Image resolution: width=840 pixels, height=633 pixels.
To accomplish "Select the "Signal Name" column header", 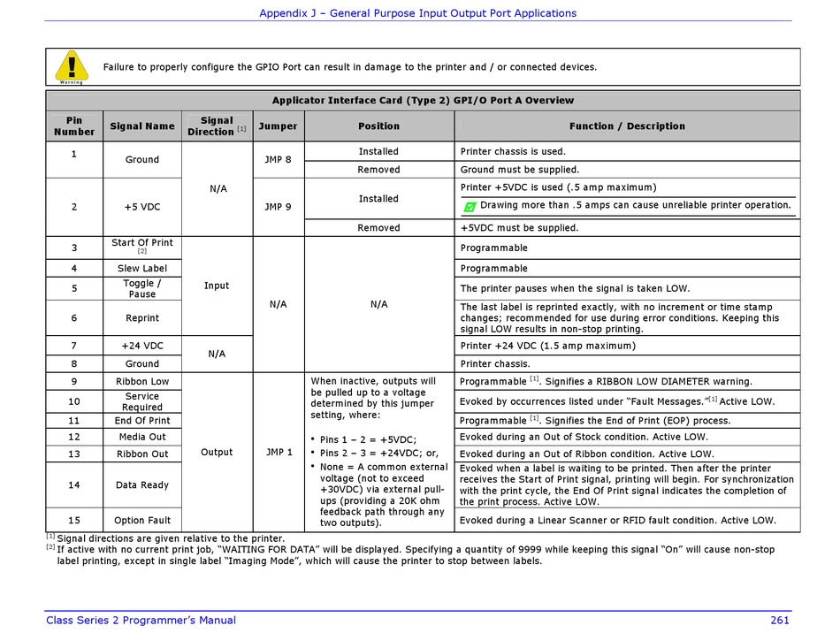I will [142, 126].
